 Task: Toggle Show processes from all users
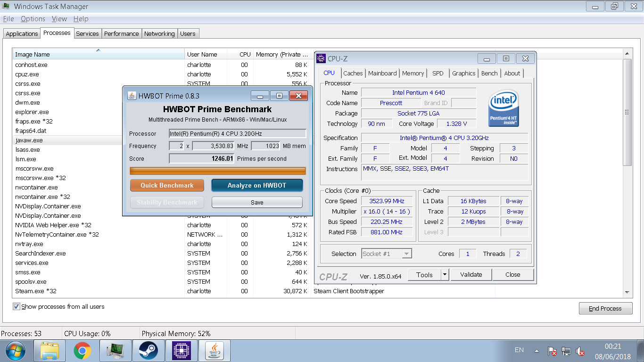point(17,306)
